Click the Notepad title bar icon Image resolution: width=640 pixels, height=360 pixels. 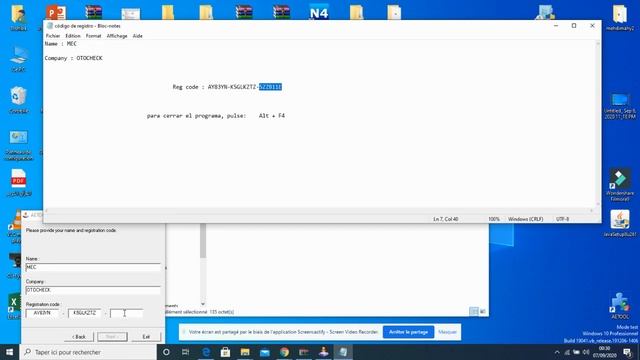50,26
